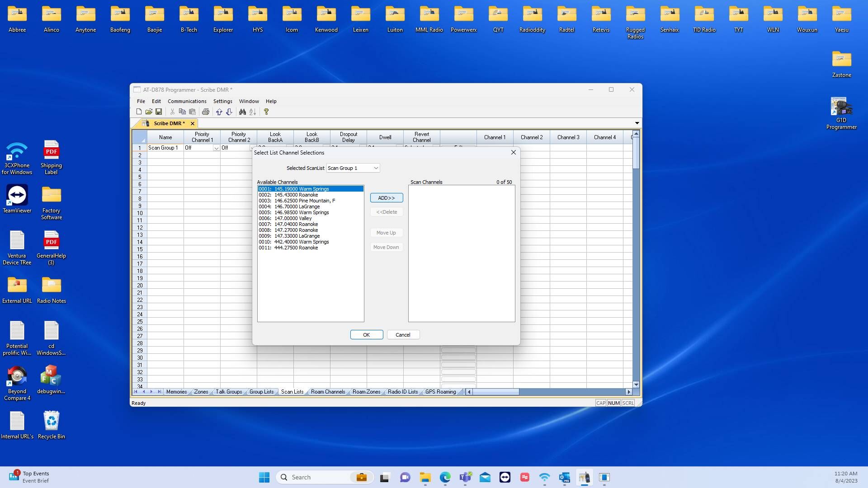Open the Priority Channel 1 dropdown arrow
868x488 pixels.
click(216, 148)
